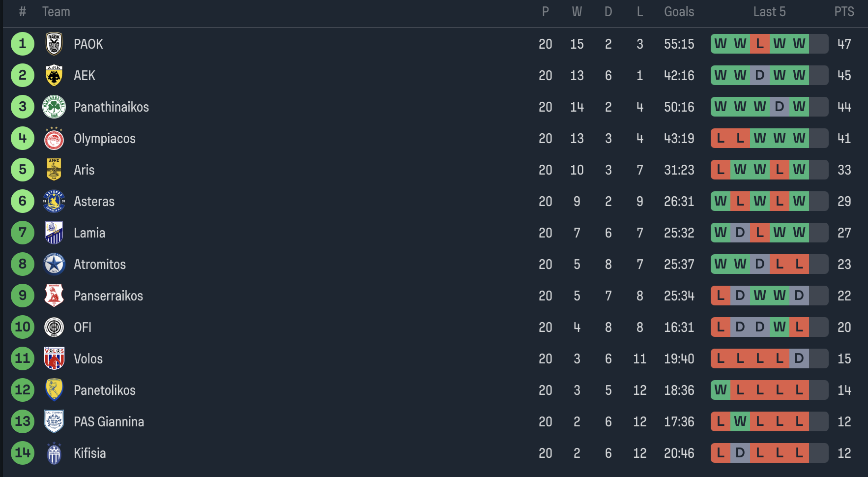Click the Aris yellow crest icon
868x477 pixels.
(54, 170)
